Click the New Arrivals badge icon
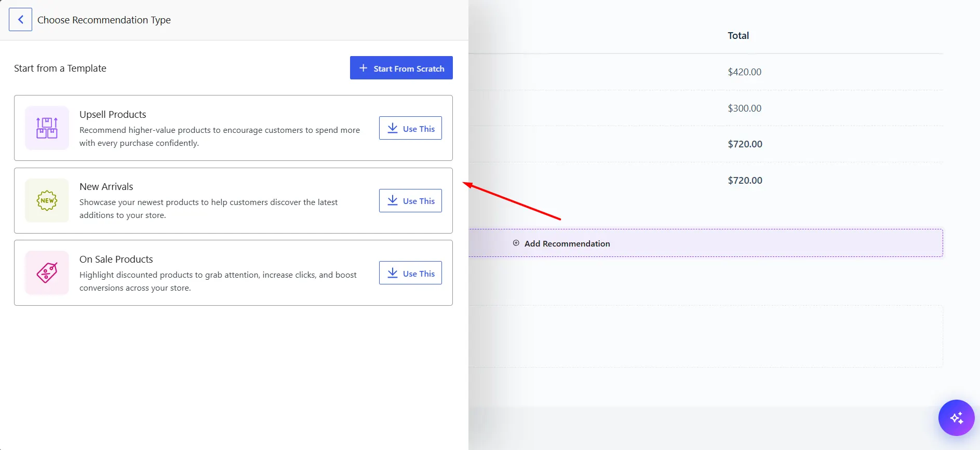 click(47, 200)
